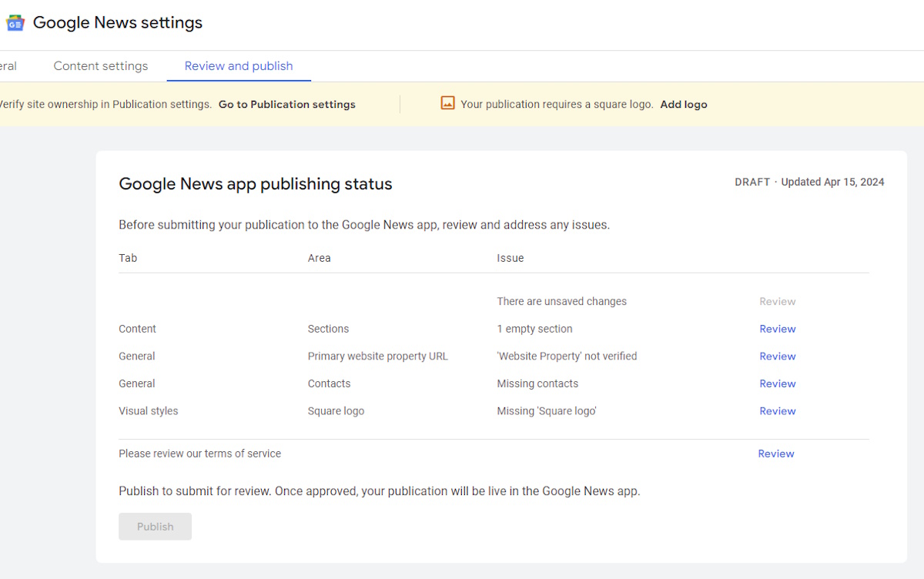Viewport: 924px width, 579px height.
Task: Click the DRAFT status label
Action: (x=752, y=182)
